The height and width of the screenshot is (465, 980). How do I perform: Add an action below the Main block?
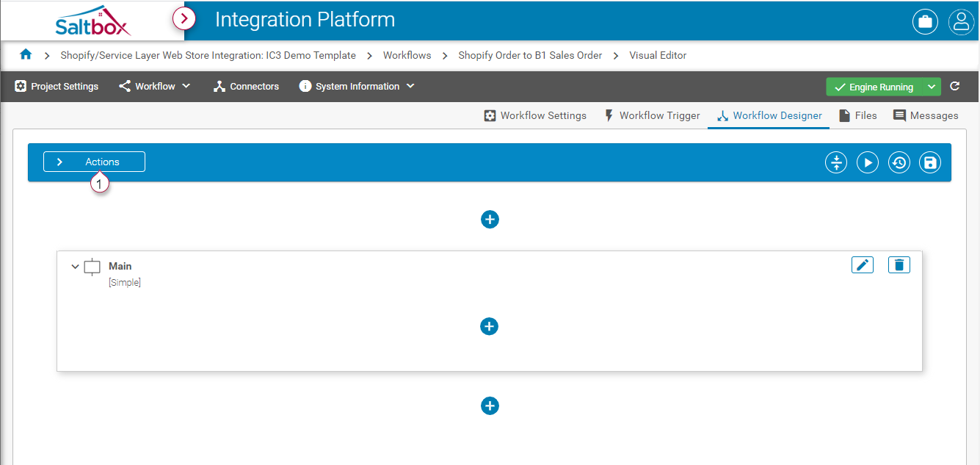(x=490, y=405)
